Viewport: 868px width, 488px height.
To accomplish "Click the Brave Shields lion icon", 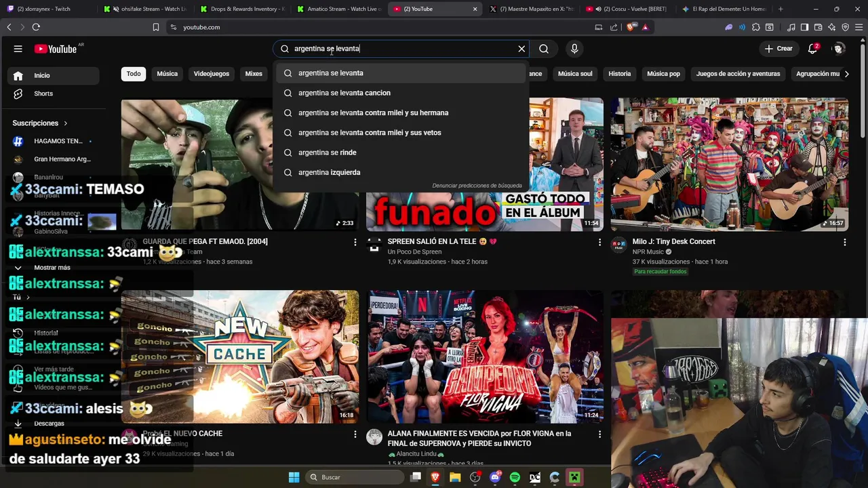I will click(x=631, y=27).
